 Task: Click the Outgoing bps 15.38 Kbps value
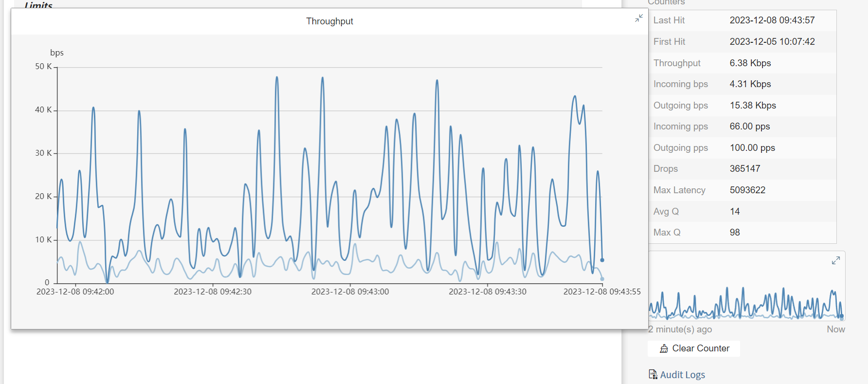pos(752,106)
